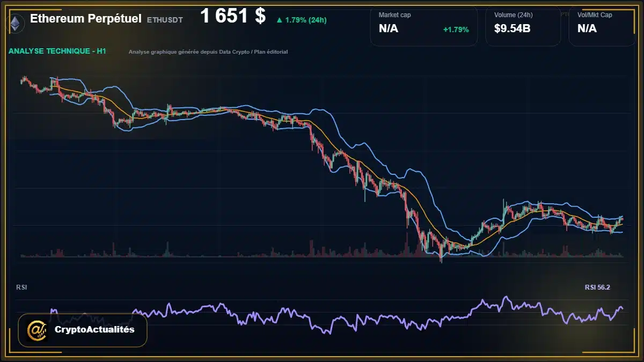Open the Volume (24h) card
The image size is (644, 362).
click(523, 26)
